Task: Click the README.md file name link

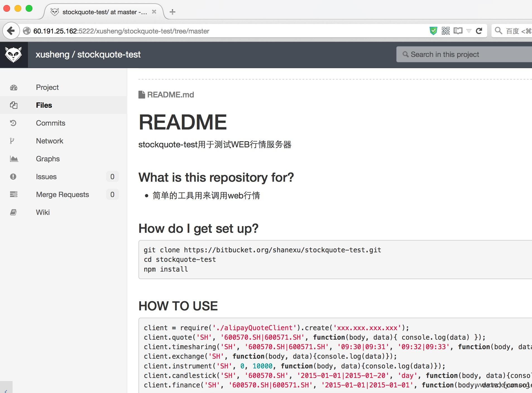Action: point(171,95)
